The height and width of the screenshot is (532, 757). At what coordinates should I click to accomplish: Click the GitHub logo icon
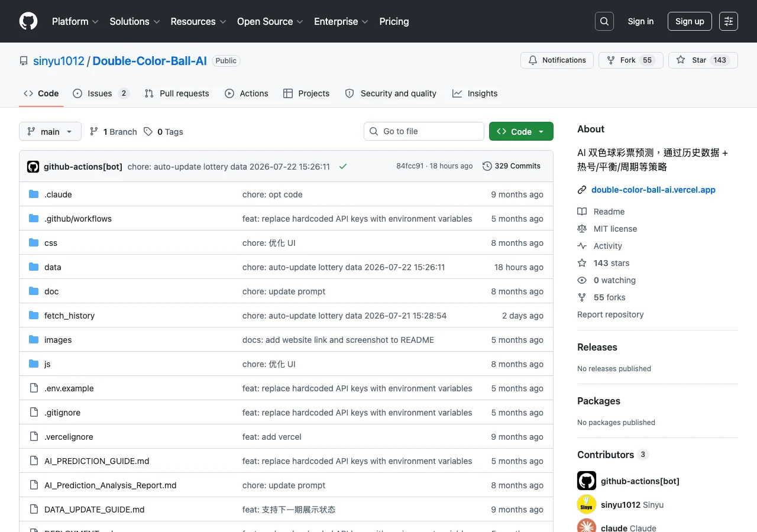28,21
